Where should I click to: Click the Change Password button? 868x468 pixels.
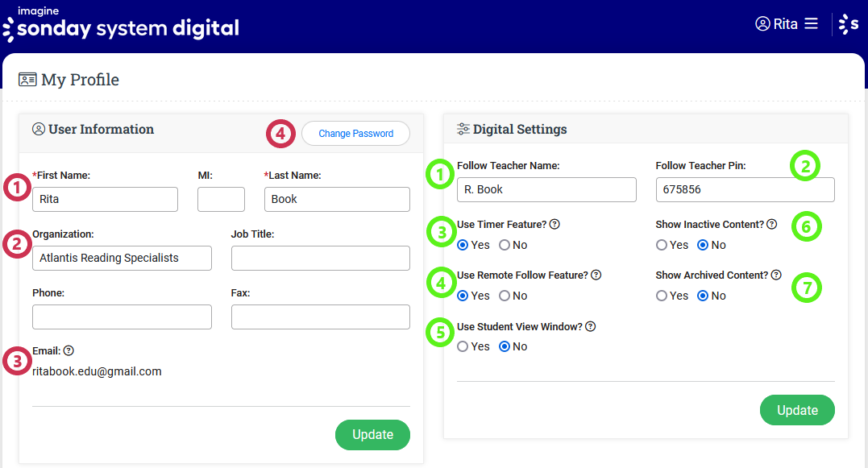pos(355,134)
